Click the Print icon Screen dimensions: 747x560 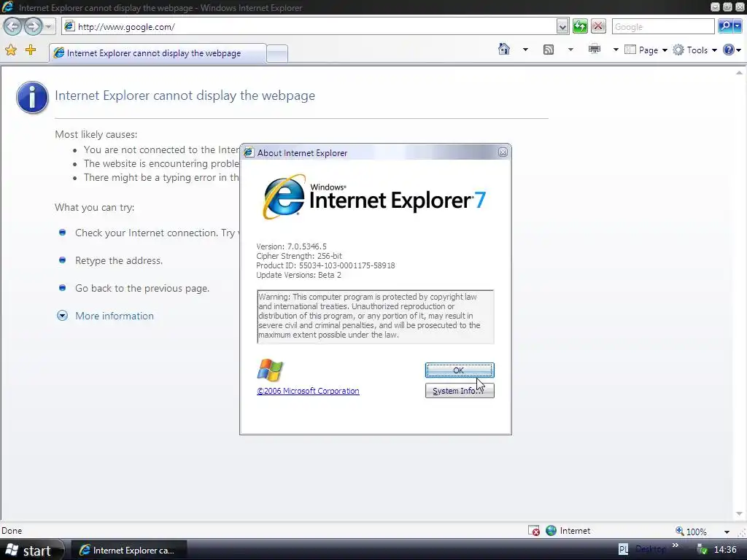click(595, 49)
